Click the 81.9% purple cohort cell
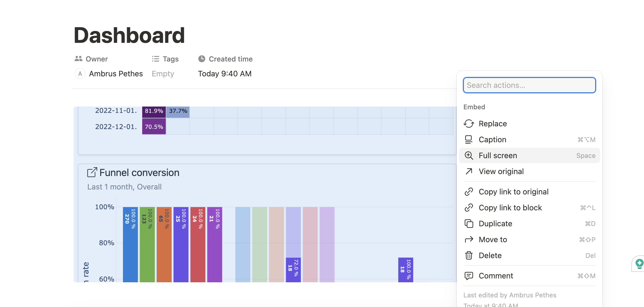 tap(154, 111)
